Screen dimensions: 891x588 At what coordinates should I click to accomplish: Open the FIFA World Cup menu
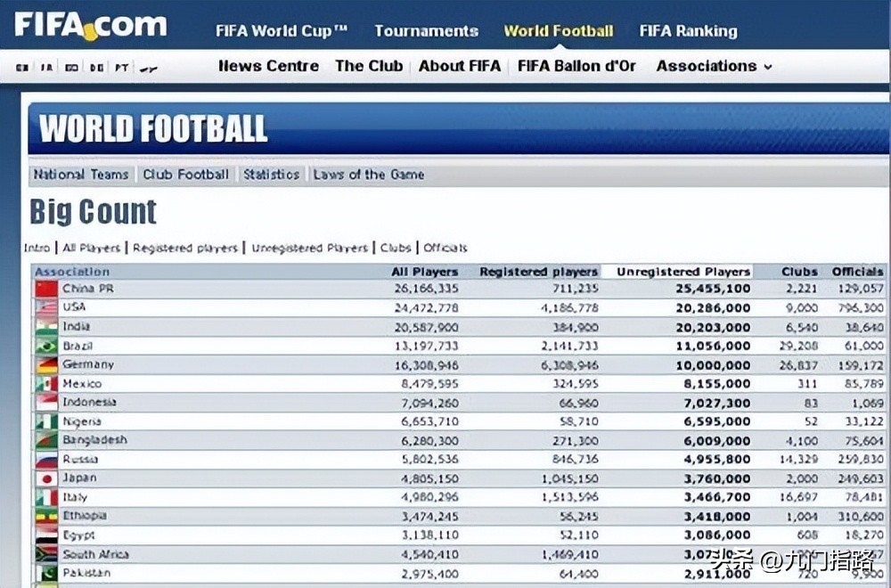pos(282,30)
